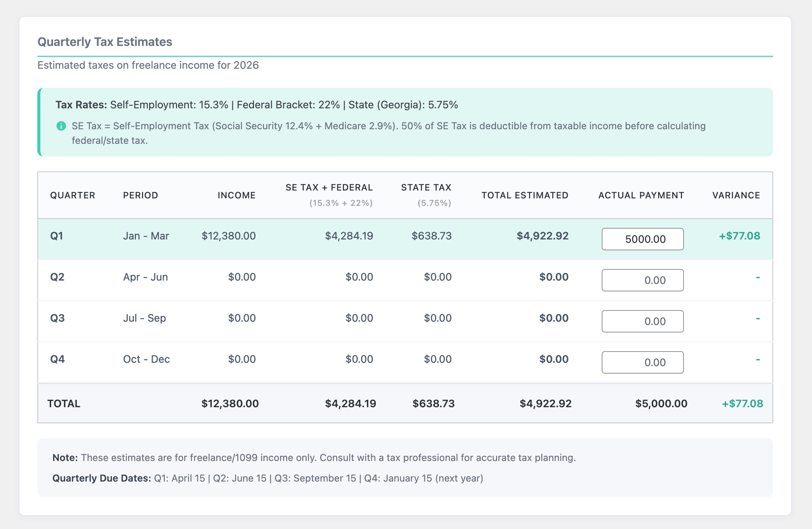Click the Q4 actual payment input field
The height and width of the screenshot is (529, 812).
click(642, 362)
